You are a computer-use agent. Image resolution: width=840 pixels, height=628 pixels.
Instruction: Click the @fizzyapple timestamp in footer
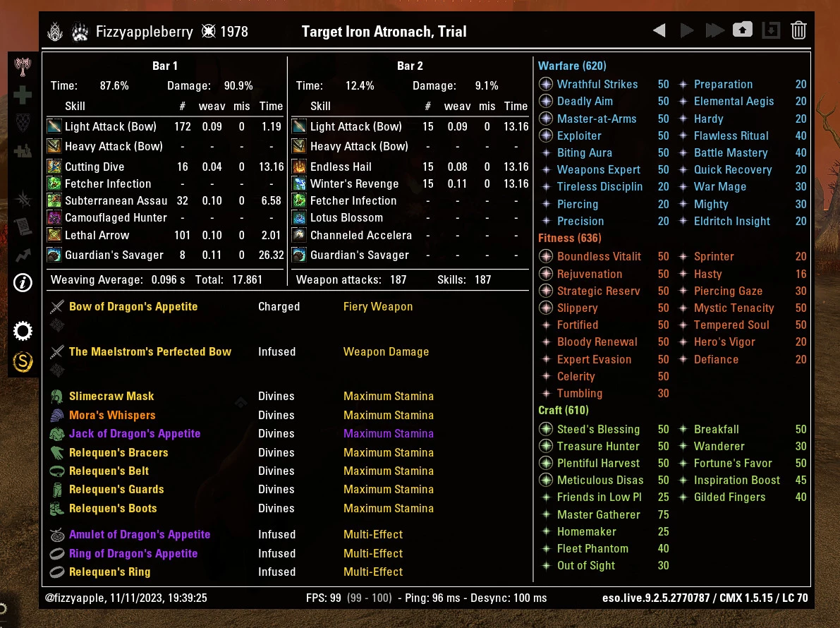tap(126, 598)
